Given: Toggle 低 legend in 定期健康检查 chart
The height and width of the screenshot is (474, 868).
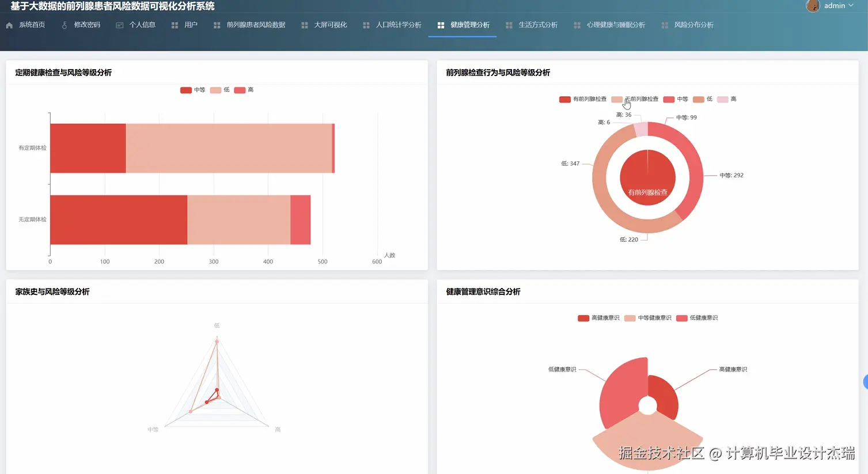Looking at the screenshot, I should pos(220,90).
